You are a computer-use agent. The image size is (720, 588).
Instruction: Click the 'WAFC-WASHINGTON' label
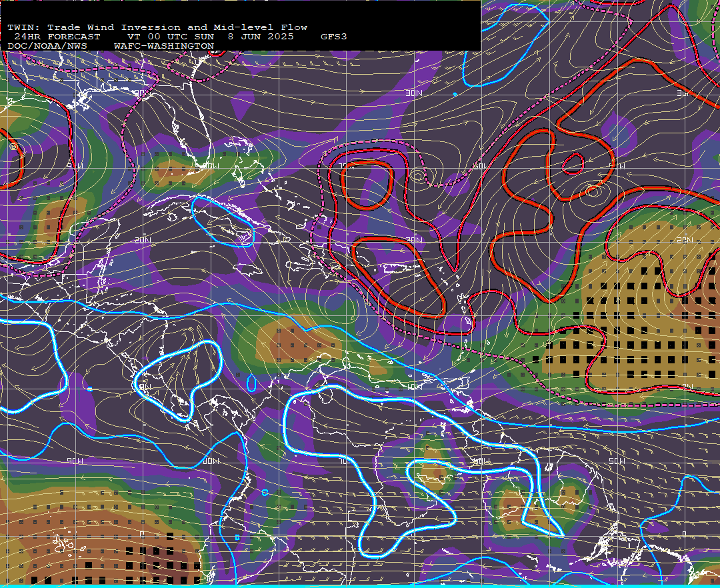pos(164,47)
